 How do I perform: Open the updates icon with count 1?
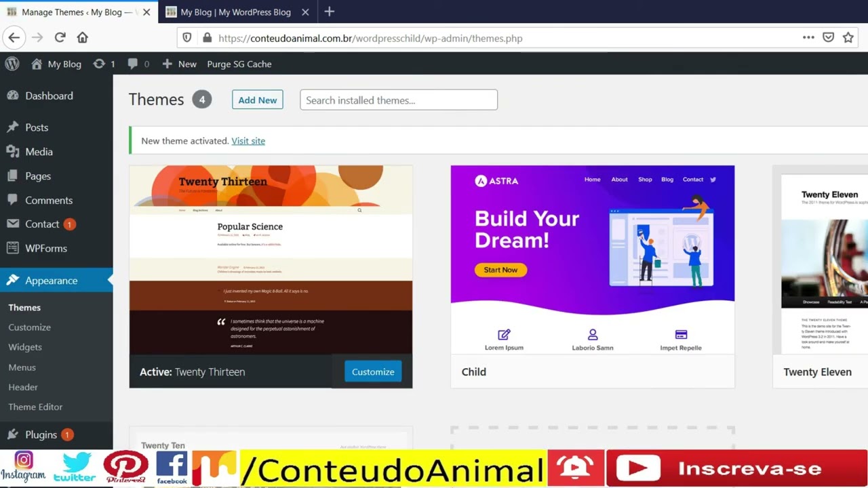click(99, 64)
